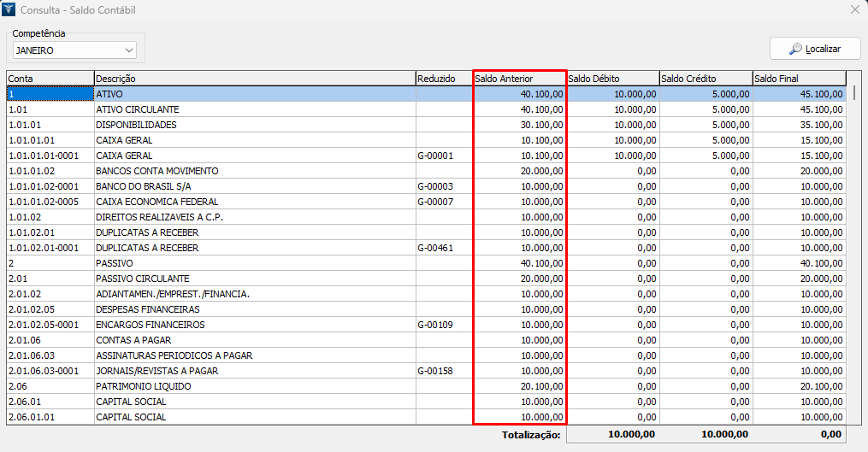Click reduced code G-00461 cell
Viewport: 868px width, 452px height.
443,248
